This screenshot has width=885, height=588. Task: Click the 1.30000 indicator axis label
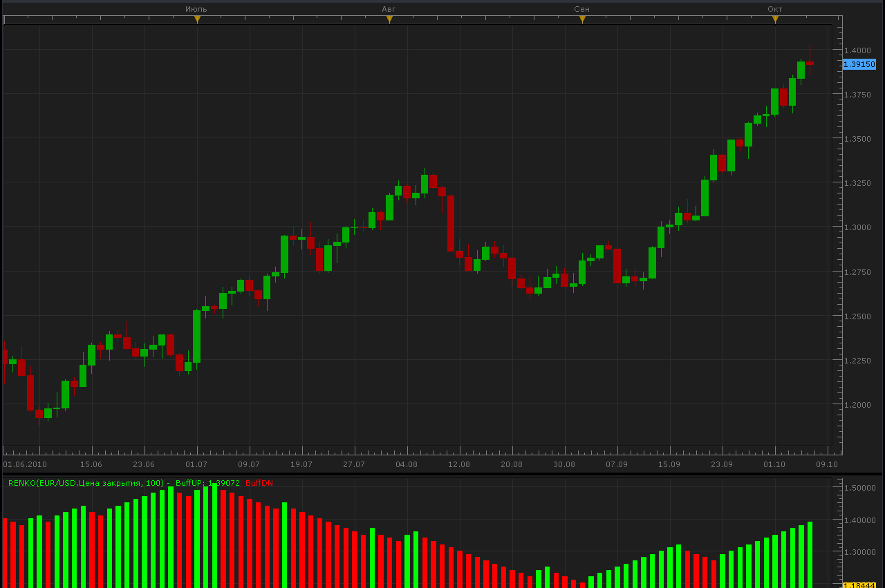[859, 552]
